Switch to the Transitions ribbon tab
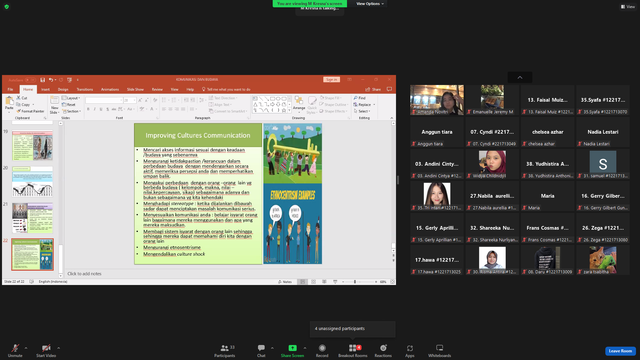 point(84,89)
